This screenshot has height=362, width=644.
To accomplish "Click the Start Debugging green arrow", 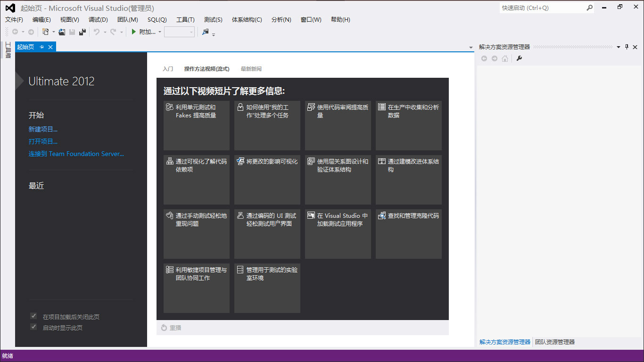I will coord(133,32).
